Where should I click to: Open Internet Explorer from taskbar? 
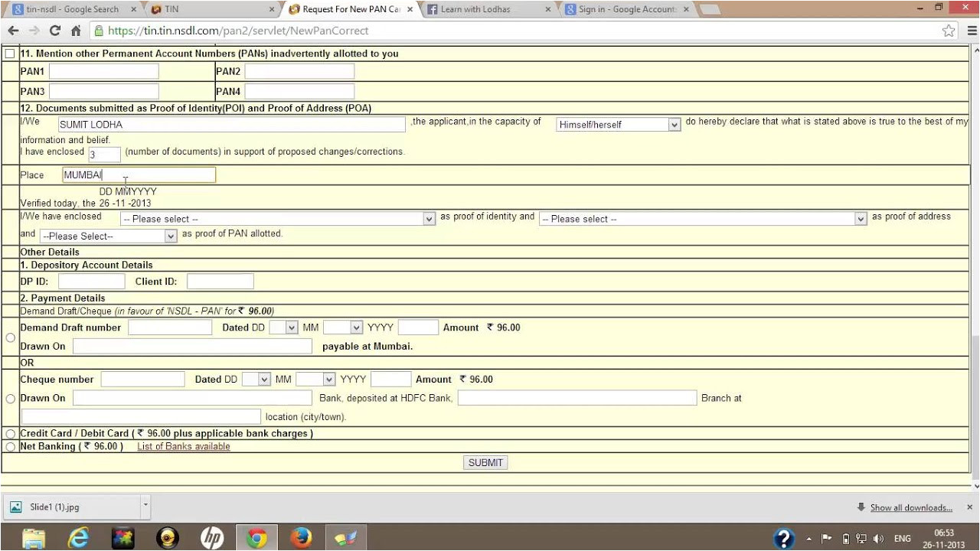tap(78, 539)
